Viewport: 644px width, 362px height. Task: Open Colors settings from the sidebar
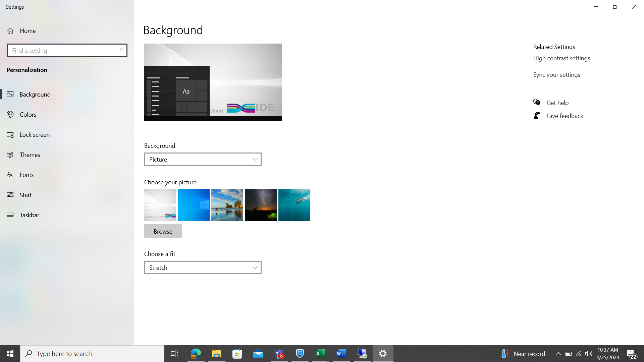28,114
